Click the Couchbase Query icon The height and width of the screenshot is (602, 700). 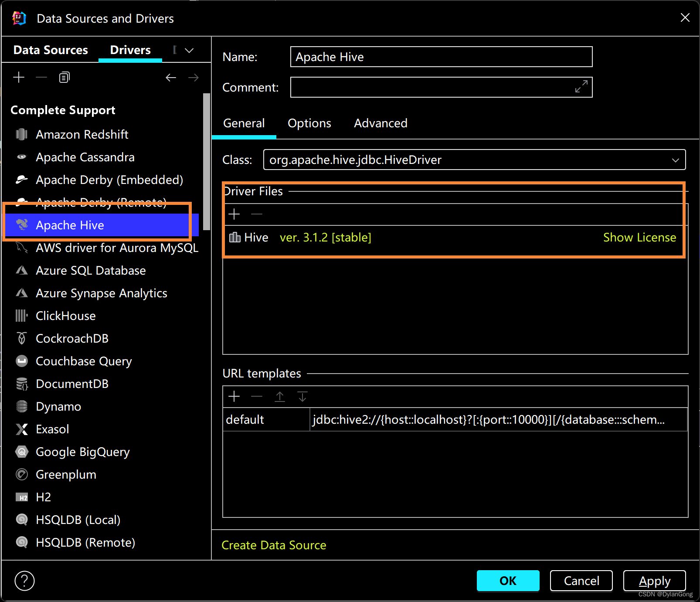[22, 361]
